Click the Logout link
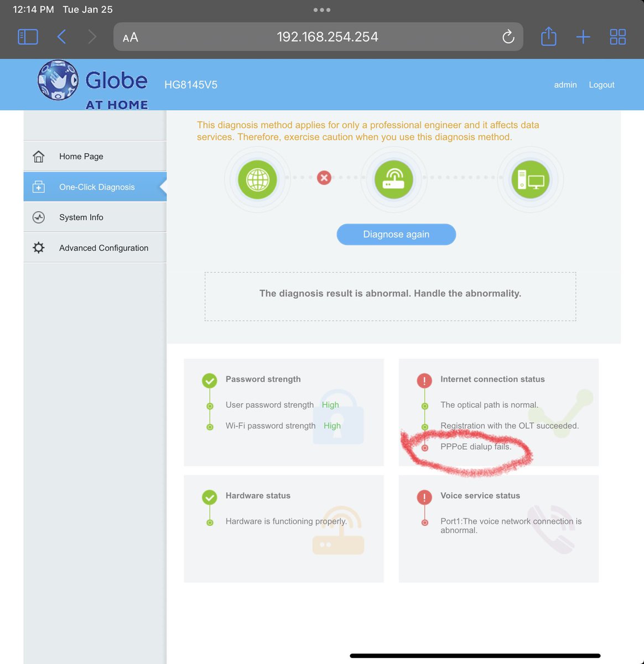The height and width of the screenshot is (664, 644). click(601, 85)
